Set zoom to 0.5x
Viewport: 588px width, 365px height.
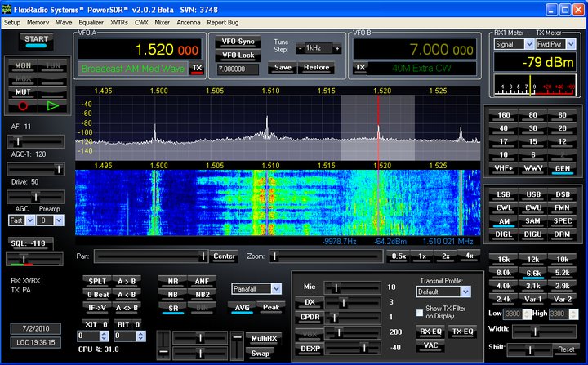399,256
